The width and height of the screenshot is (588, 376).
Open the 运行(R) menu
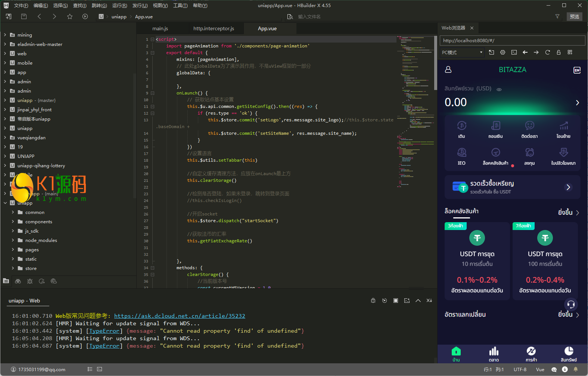click(x=119, y=6)
